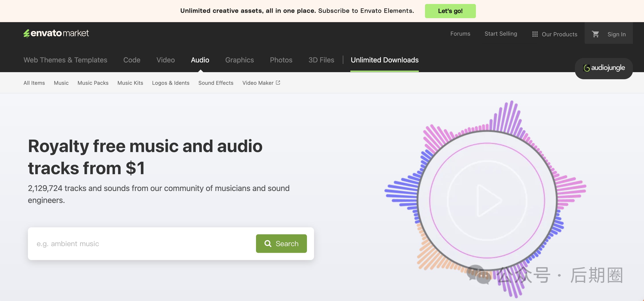Open the Video Maker link
The width and height of the screenshot is (644, 301).
[261, 83]
